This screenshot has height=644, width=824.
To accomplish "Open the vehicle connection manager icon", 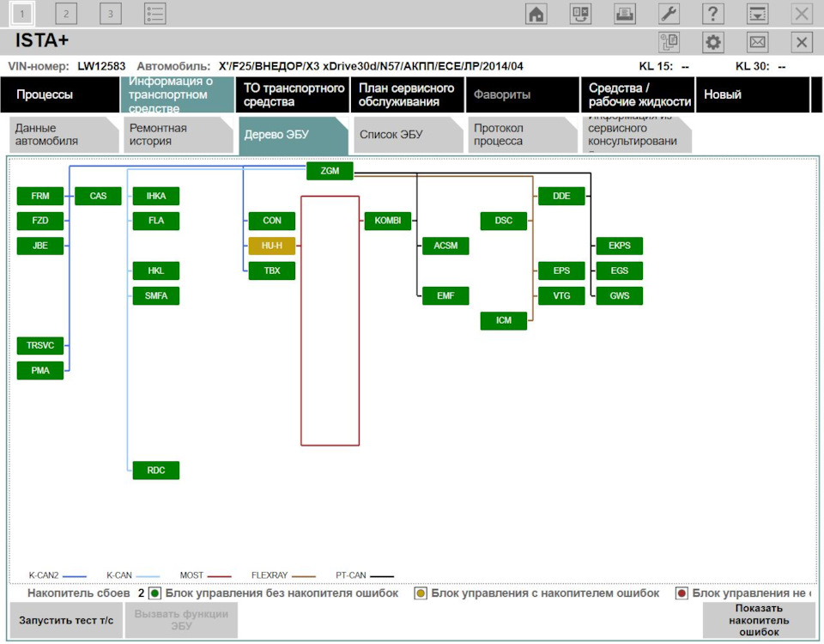I will tap(580, 14).
